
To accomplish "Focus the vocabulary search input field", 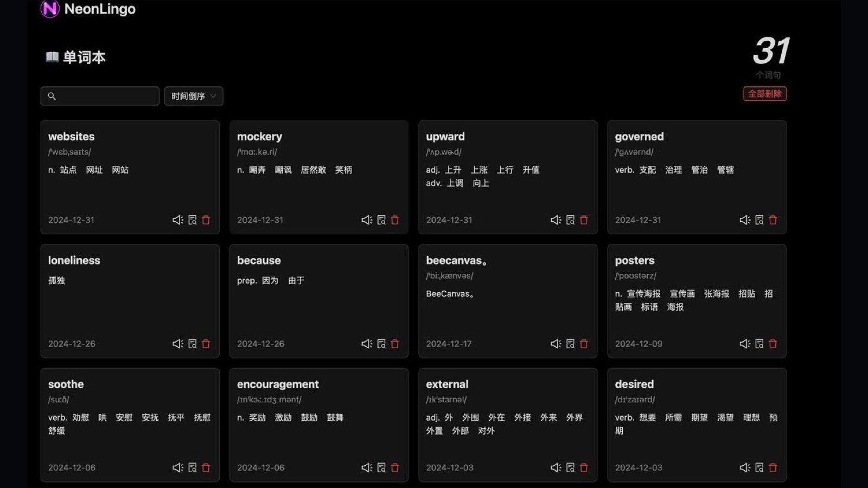I will point(100,96).
